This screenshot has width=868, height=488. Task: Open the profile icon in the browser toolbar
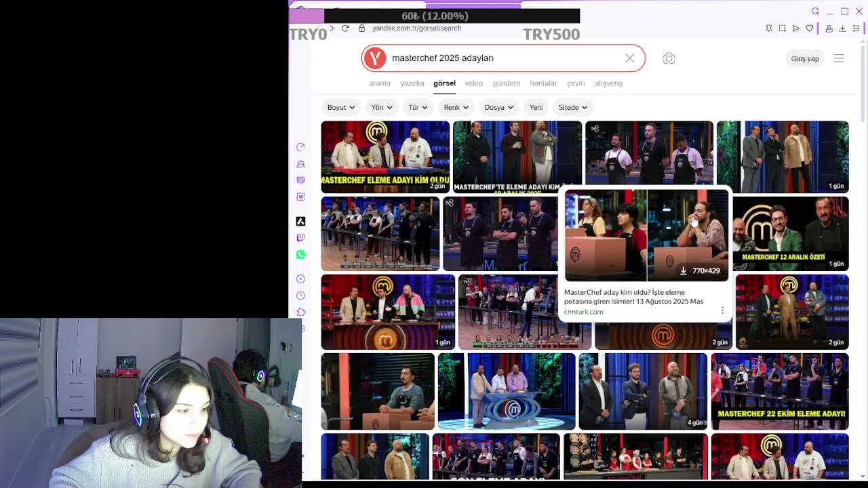click(829, 28)
